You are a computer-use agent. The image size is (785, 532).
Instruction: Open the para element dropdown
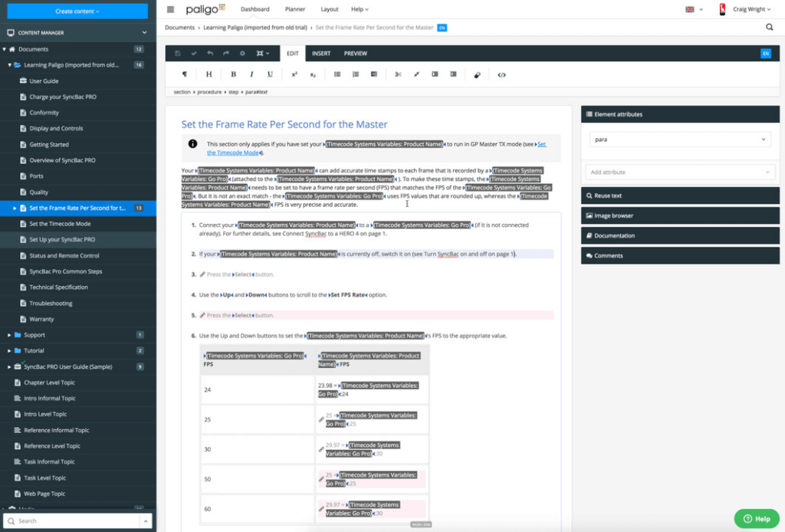click(680, 139)
